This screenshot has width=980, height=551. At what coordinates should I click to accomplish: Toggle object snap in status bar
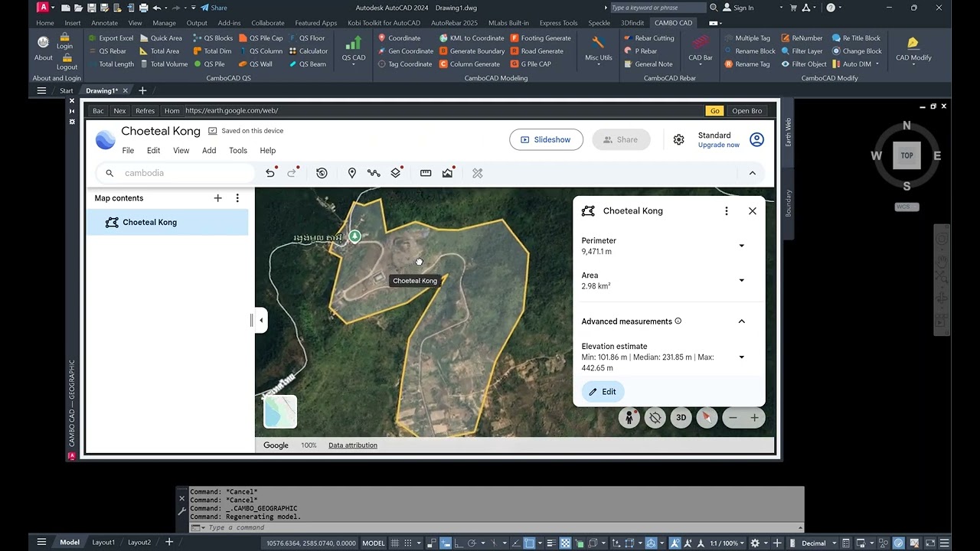pyautogui.click(x=529, y=543)
